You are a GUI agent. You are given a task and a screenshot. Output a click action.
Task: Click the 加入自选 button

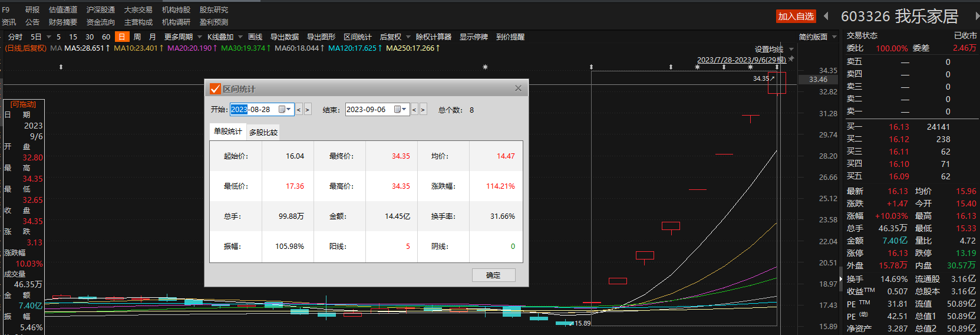(796, 17)
